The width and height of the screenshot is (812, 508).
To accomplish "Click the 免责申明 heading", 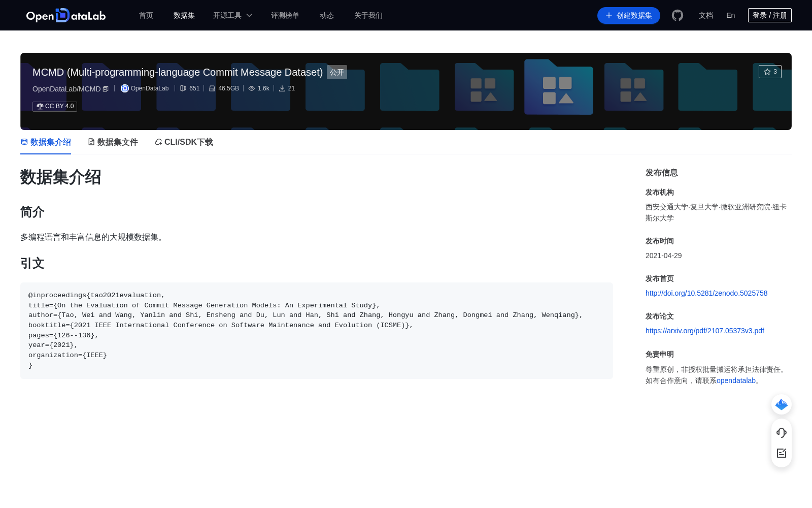I will pyautogui.click(x=660, y=354).
